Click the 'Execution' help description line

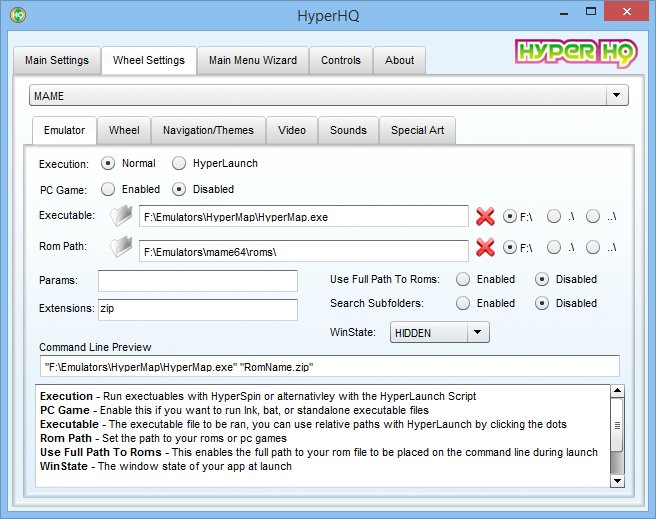[x=258, y=396]
